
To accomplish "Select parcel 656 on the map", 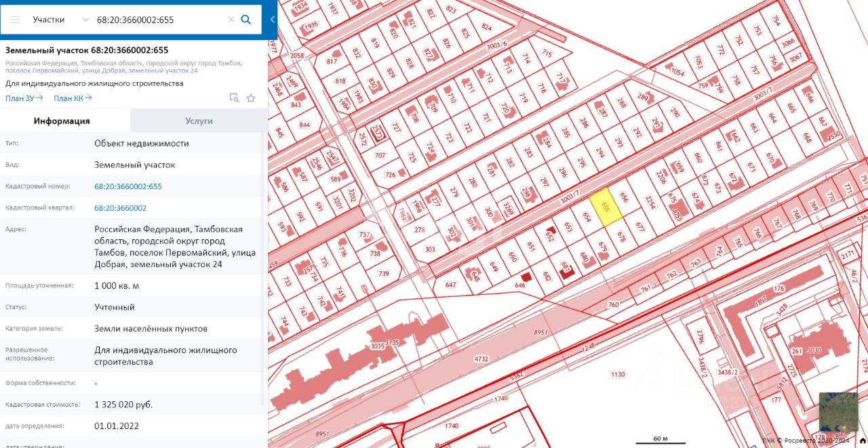I will tap(624, 197).
